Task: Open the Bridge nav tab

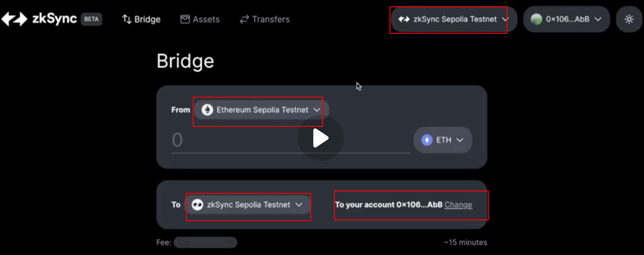Action: (x=141, y=19)
